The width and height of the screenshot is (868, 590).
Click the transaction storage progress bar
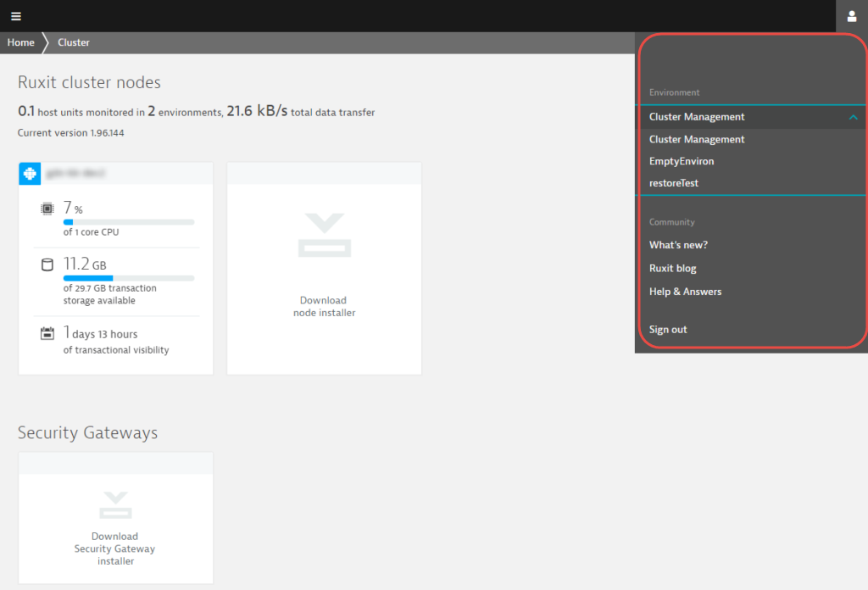(x=129, y=278)
